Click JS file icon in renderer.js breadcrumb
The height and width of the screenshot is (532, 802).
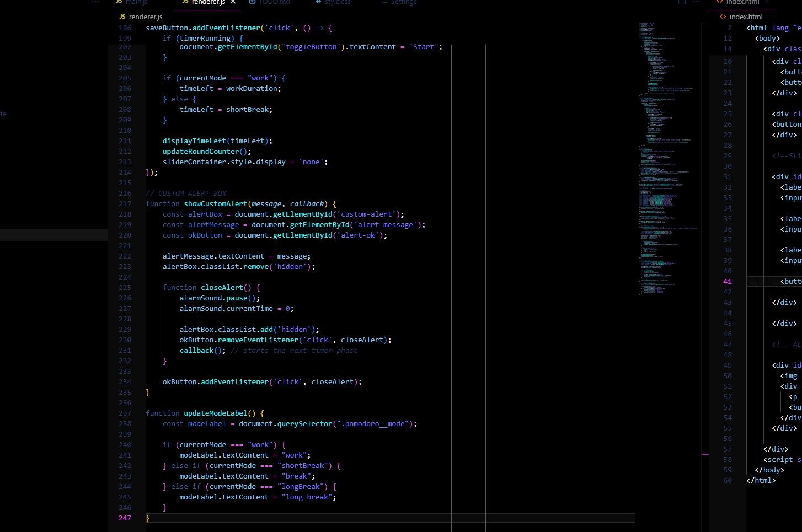coord(122,17)
